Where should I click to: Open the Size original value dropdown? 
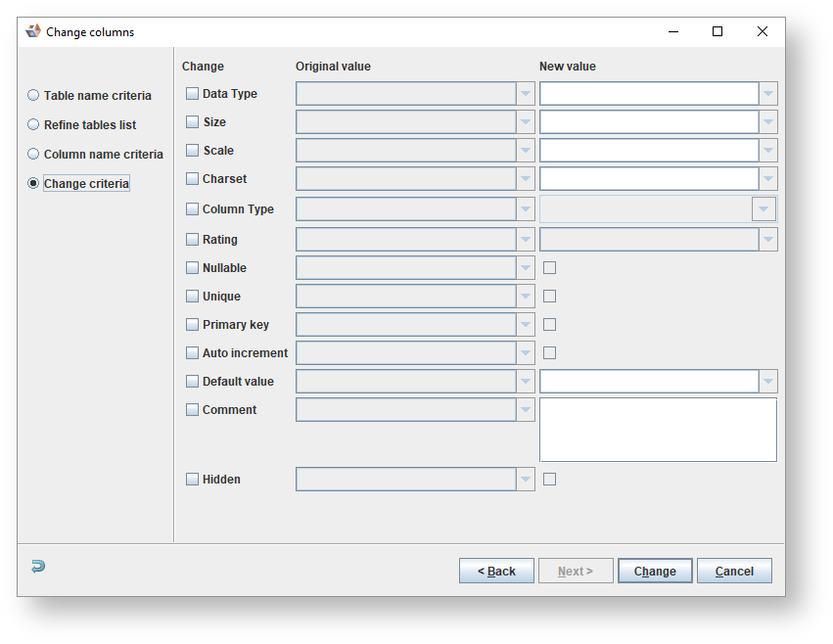click(526, 122)
